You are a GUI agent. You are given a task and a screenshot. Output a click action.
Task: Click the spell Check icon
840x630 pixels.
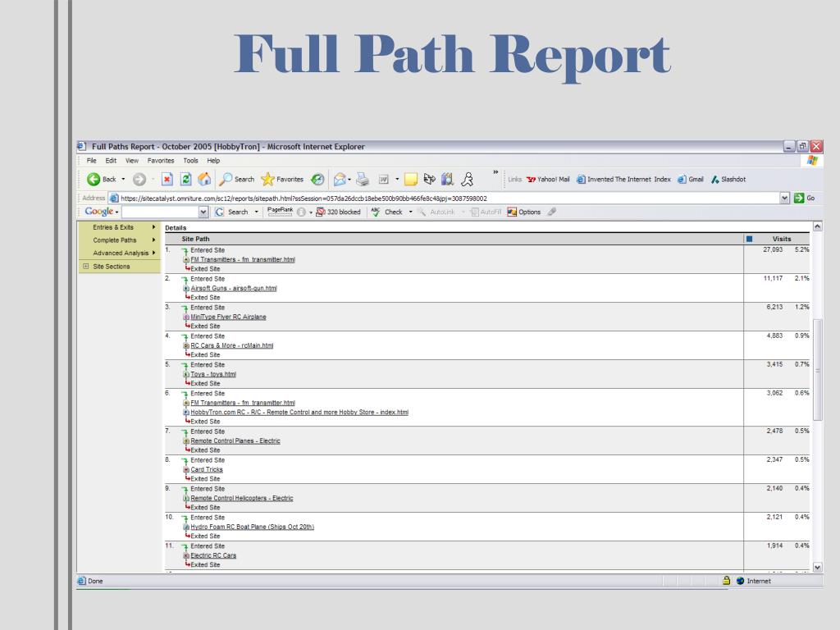(376, 212)
